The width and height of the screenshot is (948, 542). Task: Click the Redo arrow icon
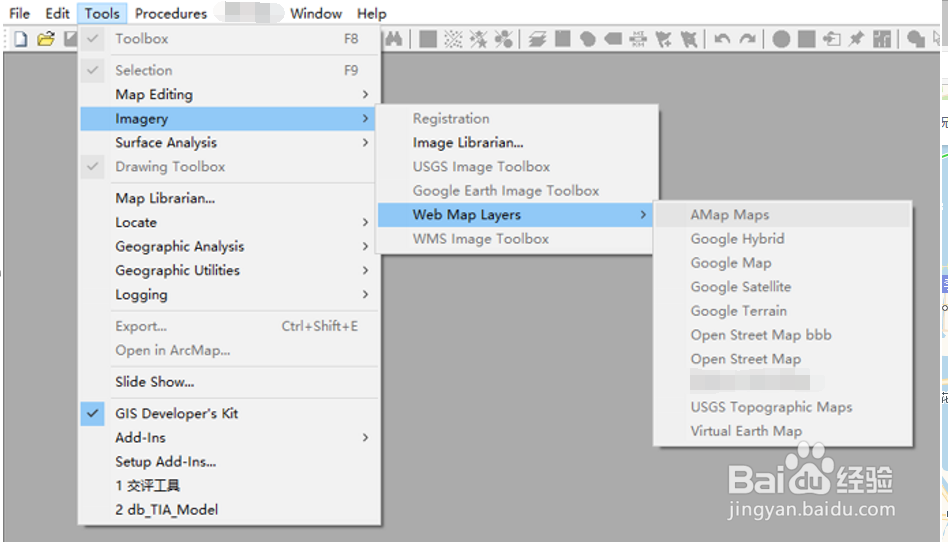pos(748,39)
